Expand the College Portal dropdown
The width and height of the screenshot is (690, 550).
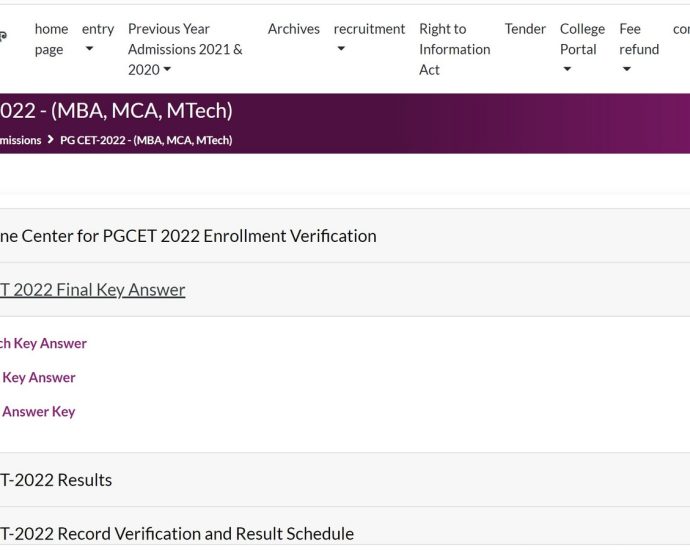582,49
